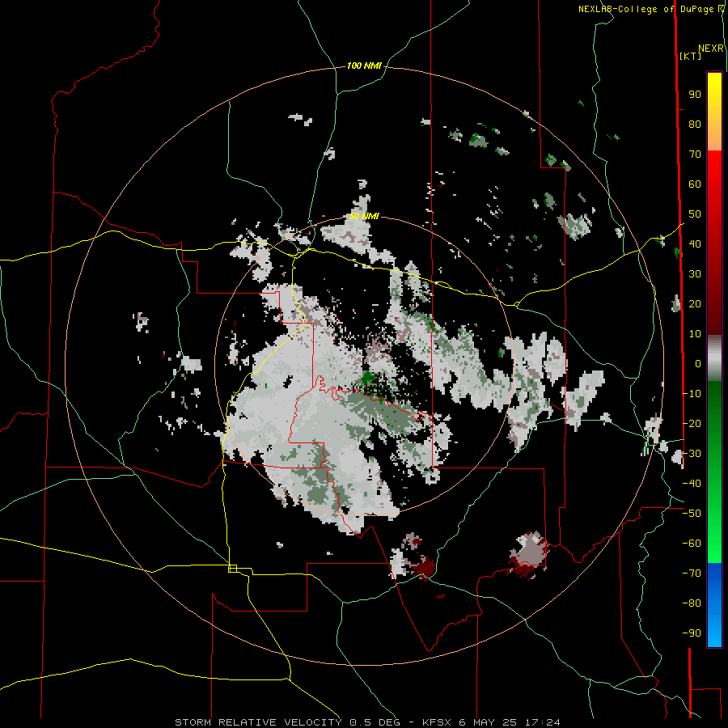
Task: Click the 30 value on velocity scale
Action: [x=695, y=274]
